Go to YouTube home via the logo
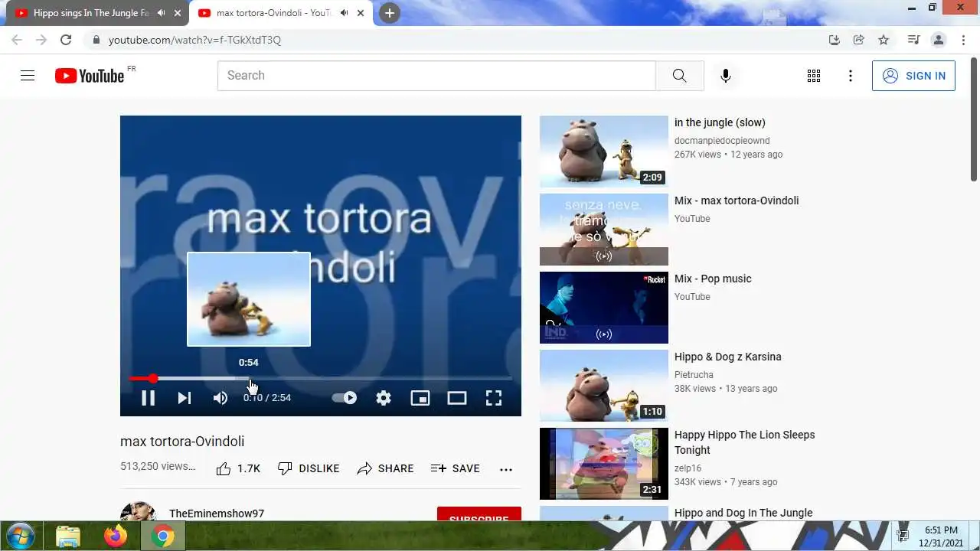The width and height of the screenshot is (980, 551). (x=90, y=76)
